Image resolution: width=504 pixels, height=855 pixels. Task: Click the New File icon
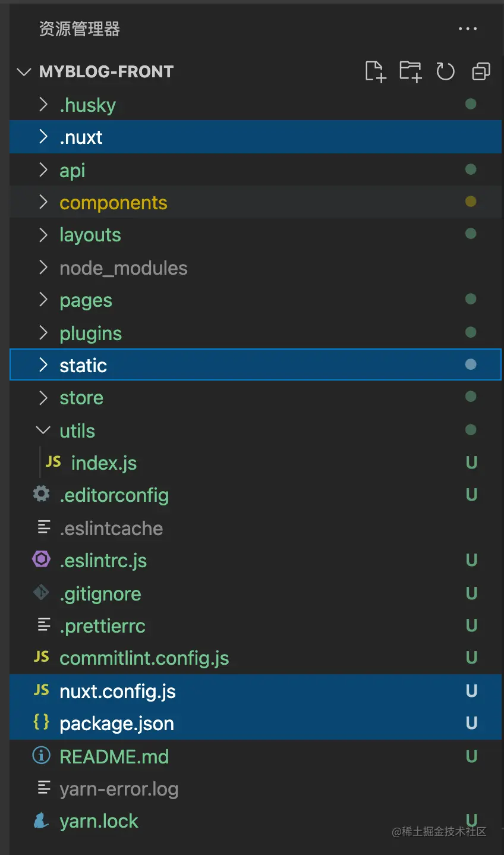click(375, 71)
